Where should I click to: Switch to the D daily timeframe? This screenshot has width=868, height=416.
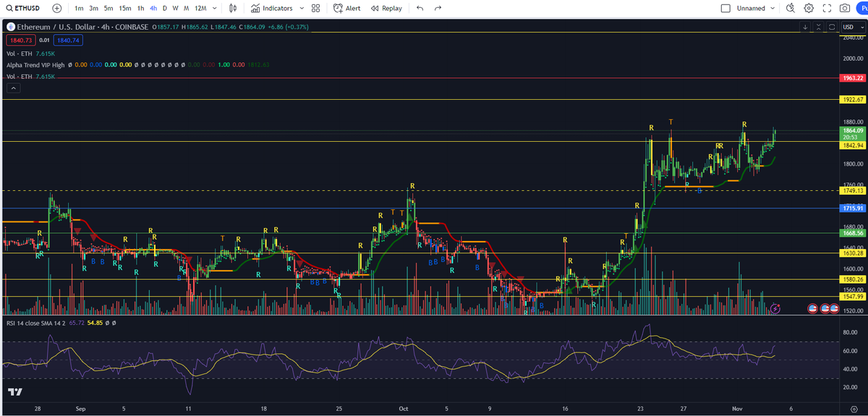click(165, 8)
